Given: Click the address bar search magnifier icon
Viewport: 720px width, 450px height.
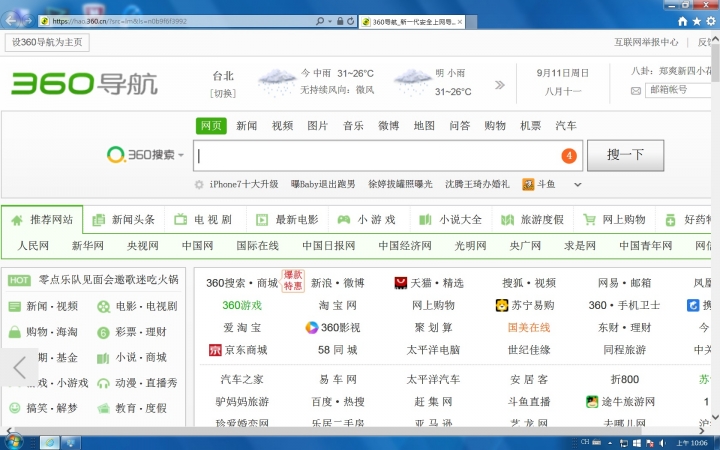Looking at the screenshot, I should pyautogui.click(x=320, y=21).
